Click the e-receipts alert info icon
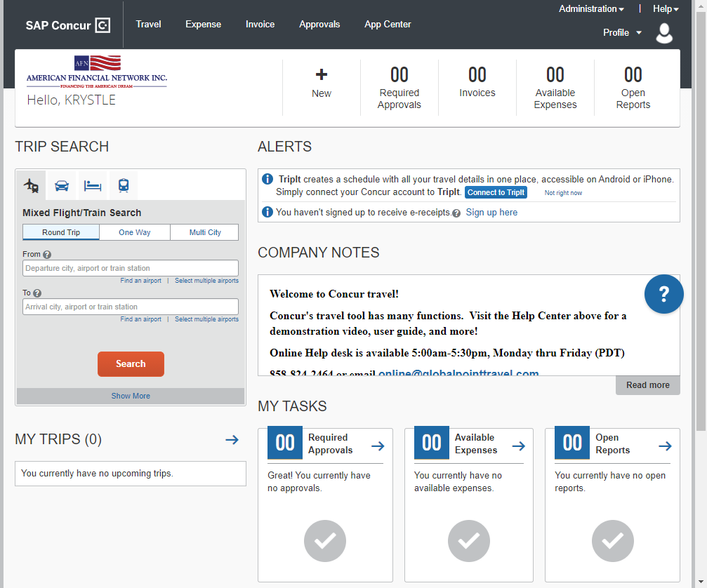Viewport: 707px width, 588px height. (x=267, y=212)
